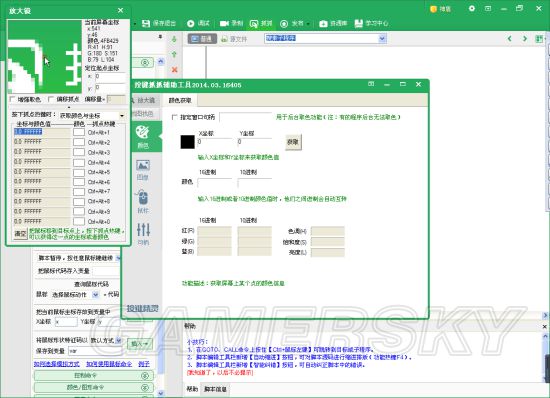Click the pin icon above the command panel
Image resolution: width=550 pixels, height=398 pixels.
click(x=160, y=36)
